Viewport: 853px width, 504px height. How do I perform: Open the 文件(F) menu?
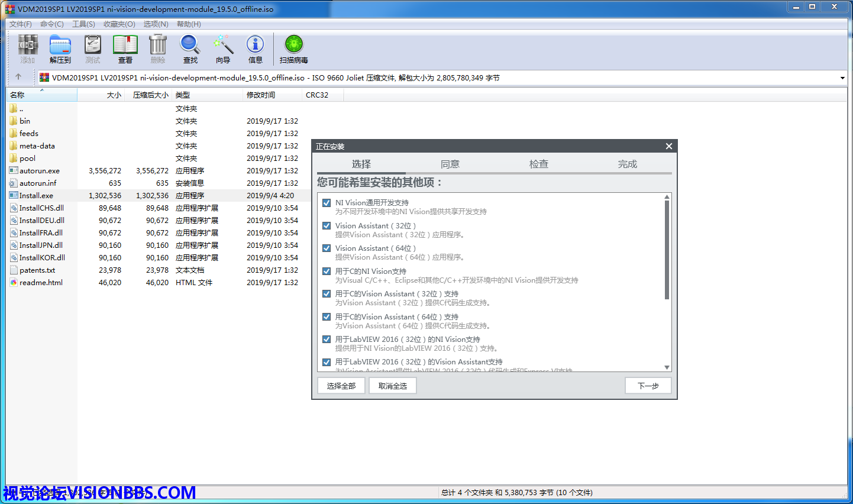(x=21, y=24)
